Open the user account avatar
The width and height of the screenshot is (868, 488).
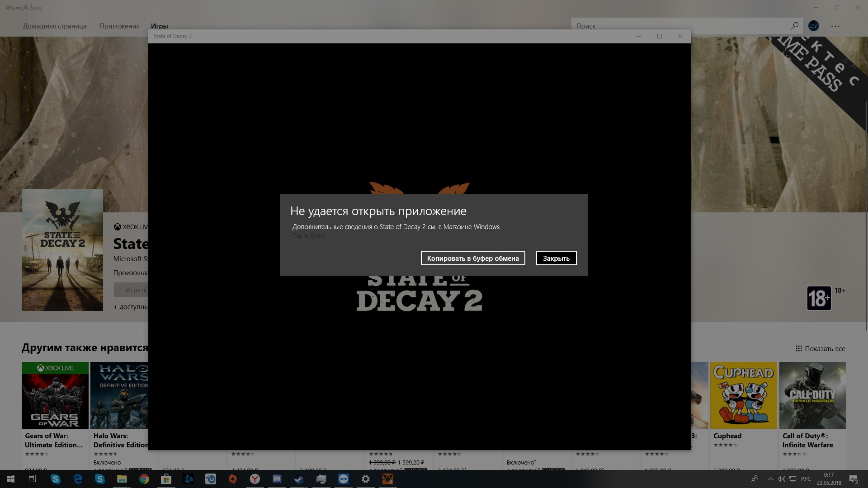click(814, 26)
